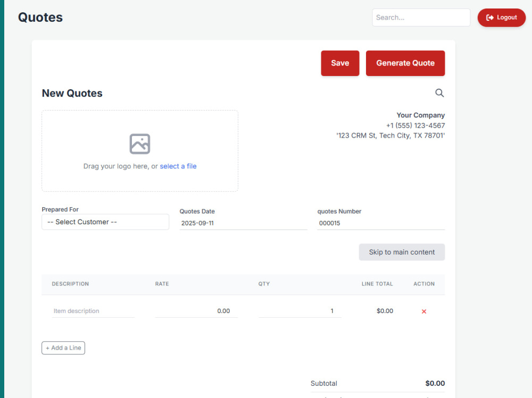
Task: Click Generate Quote button
Action: (405, 63)
